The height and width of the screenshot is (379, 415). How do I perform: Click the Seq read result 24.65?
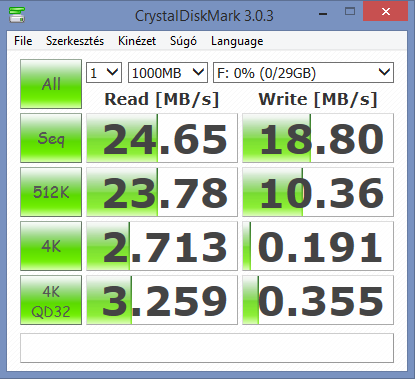pyautogui.click(x=162, y=138)
